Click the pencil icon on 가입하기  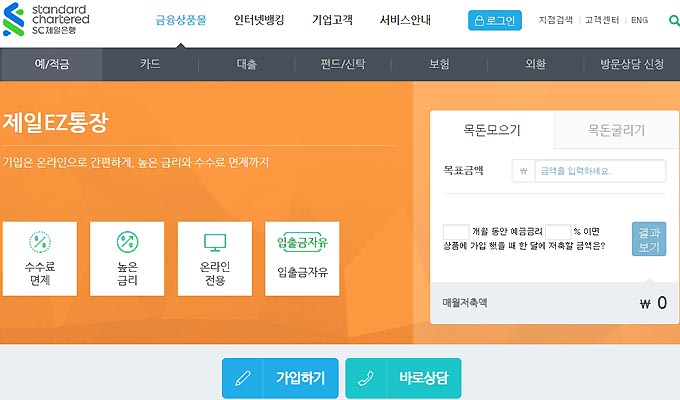coord(242,378)
